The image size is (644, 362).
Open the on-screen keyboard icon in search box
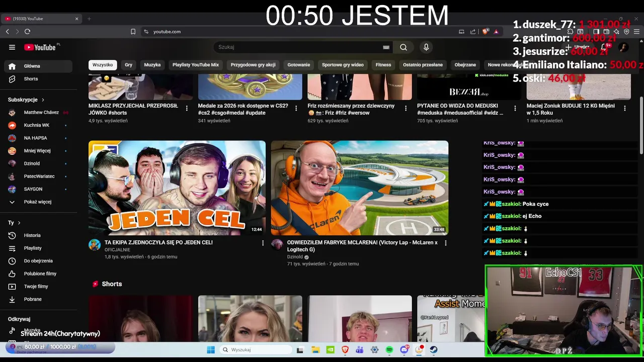click(x=386, y=47)
